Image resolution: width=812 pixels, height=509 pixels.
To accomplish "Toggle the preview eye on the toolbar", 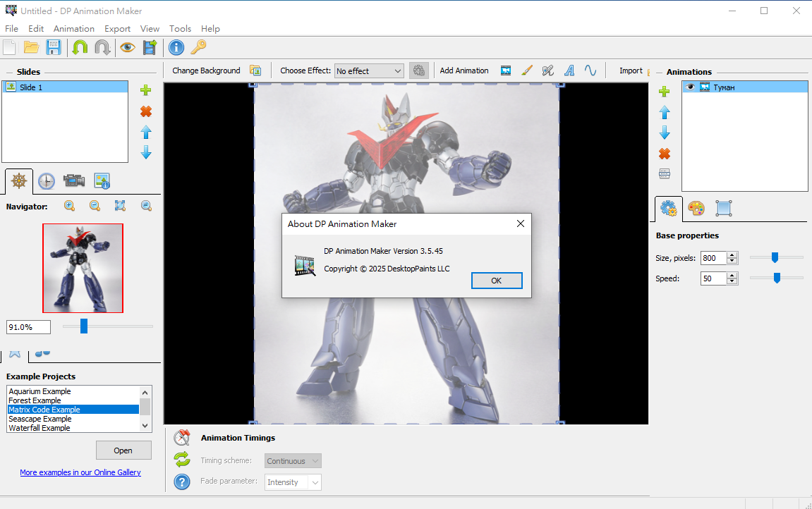I will point(126,47).
